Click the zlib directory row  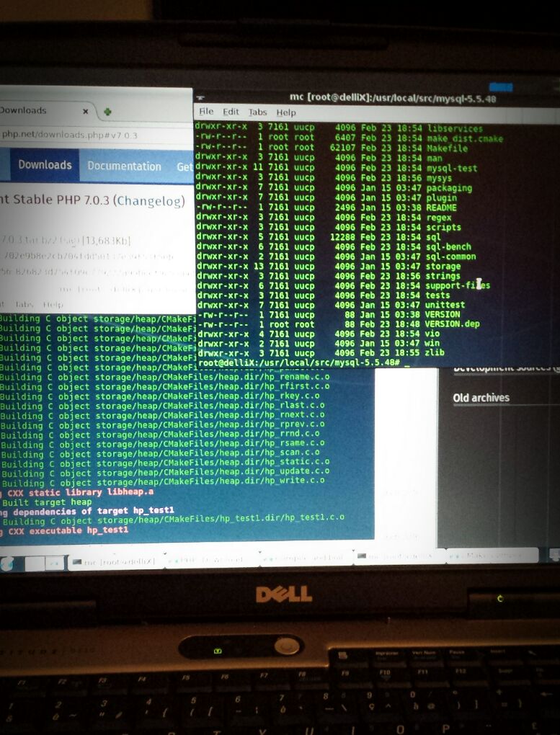tap(320, 352)
